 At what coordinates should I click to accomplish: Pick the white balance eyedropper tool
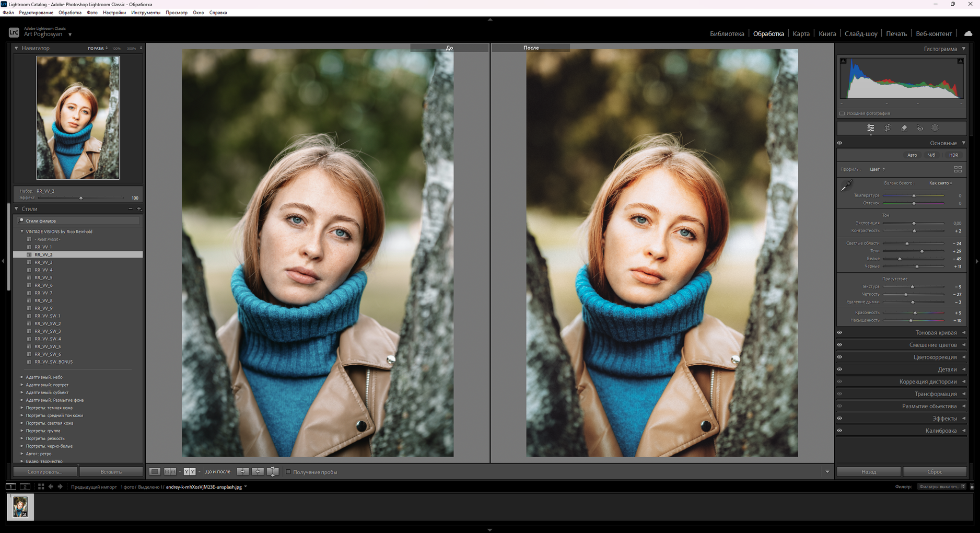click(847, 186)
